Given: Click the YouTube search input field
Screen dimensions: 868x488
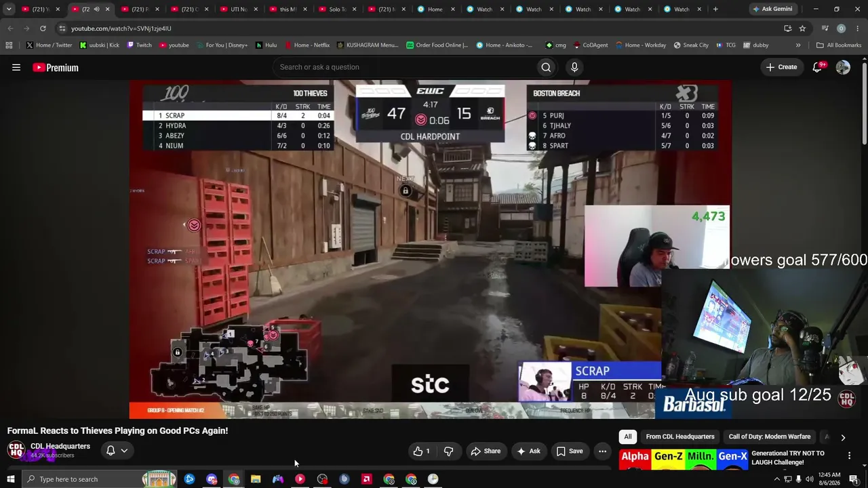Looking at the screenshot, I should [403, 67].
